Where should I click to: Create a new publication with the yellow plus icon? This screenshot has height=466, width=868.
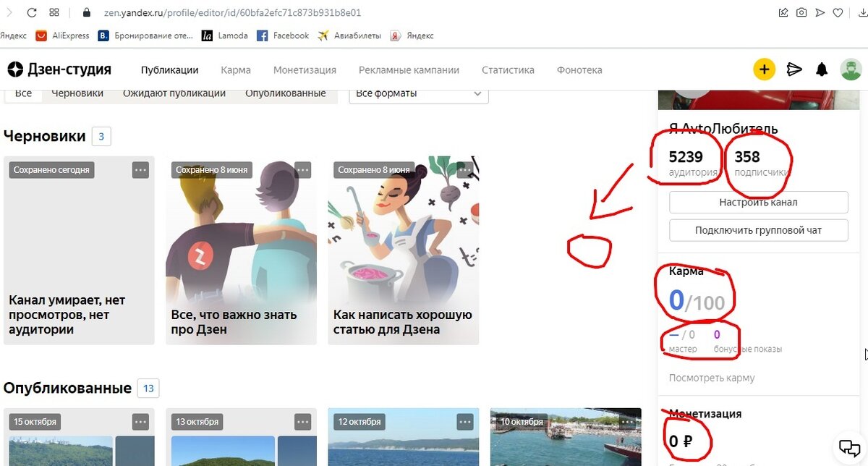click(765, 69)
